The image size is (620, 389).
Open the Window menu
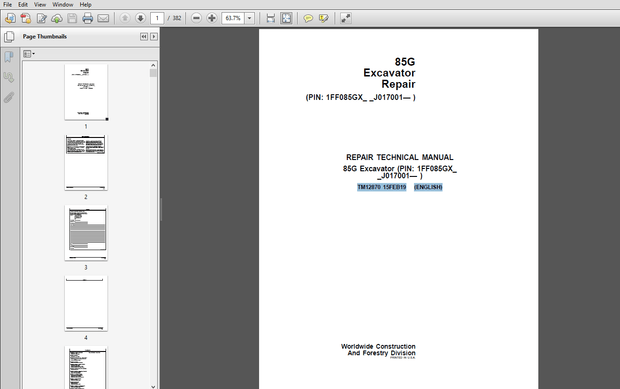click(63, 4)
